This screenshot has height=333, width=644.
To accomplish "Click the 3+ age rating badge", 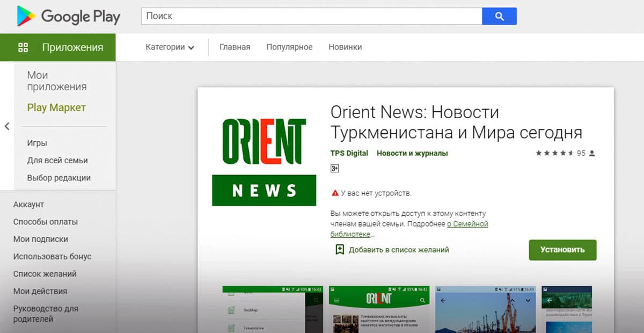I will (x=334, y=169).
